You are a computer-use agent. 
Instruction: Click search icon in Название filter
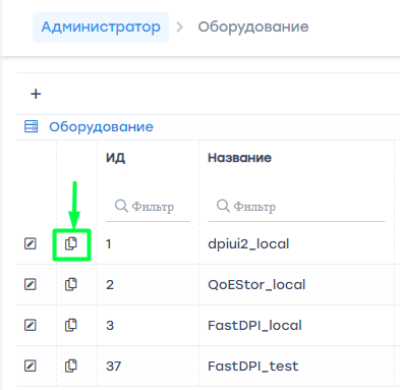223,206
